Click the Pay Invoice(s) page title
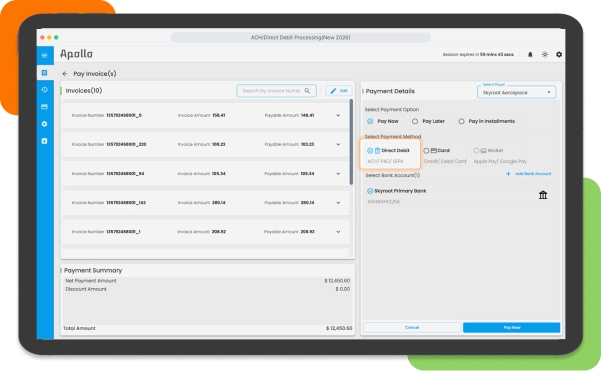This screenshot has height=371, width=601. 95,74
